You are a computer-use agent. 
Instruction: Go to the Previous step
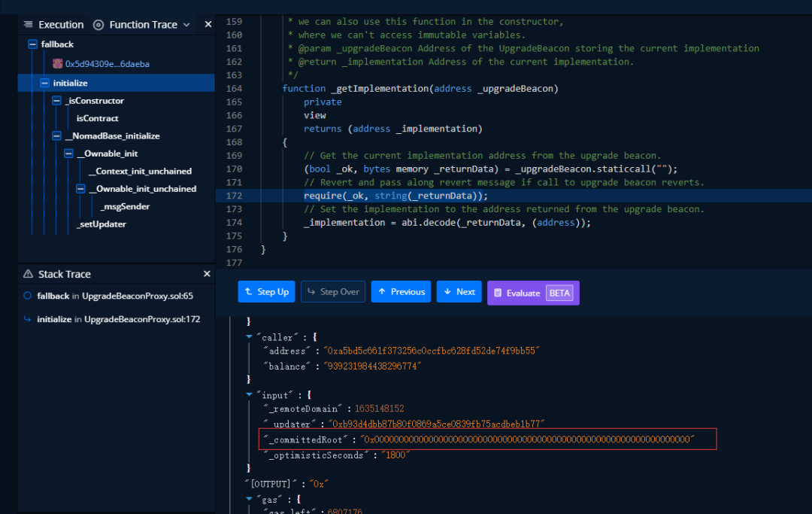click(x=401, y=292)
